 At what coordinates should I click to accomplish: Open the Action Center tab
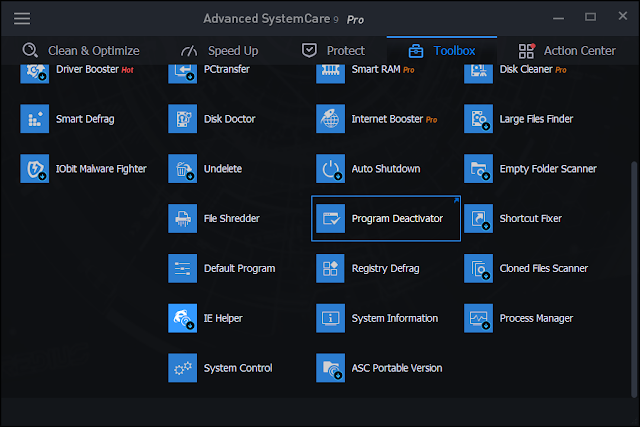tap(567, 51)
